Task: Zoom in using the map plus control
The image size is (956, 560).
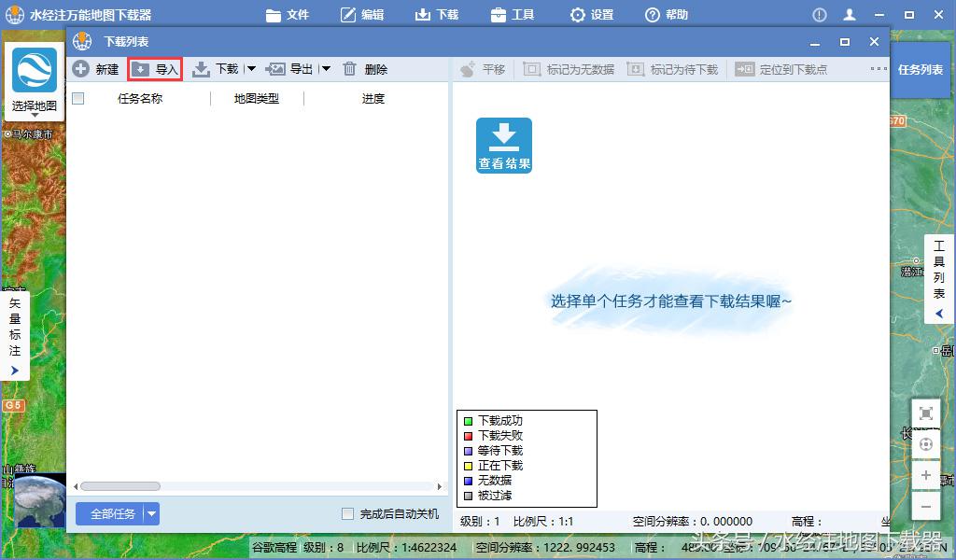Action: pyautogui.click(x=926, y=475)
